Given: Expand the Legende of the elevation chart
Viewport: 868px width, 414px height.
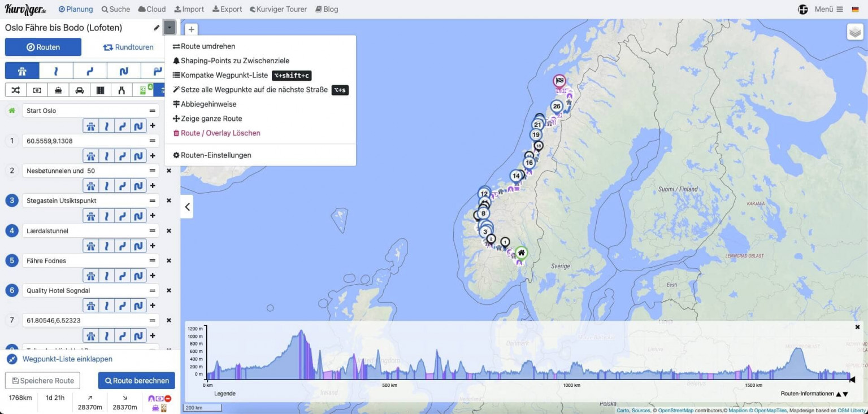Looking at the screenshot, I should point(225,394).
